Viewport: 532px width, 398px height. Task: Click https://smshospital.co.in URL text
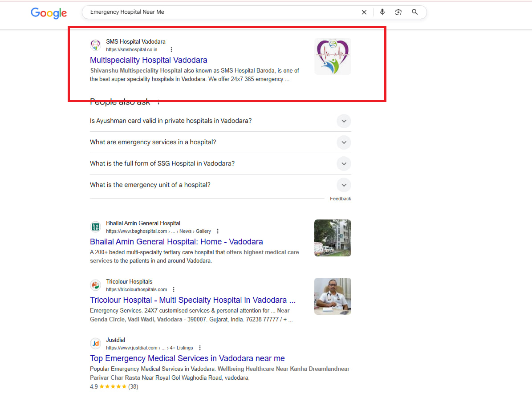[x=132, y=49]
